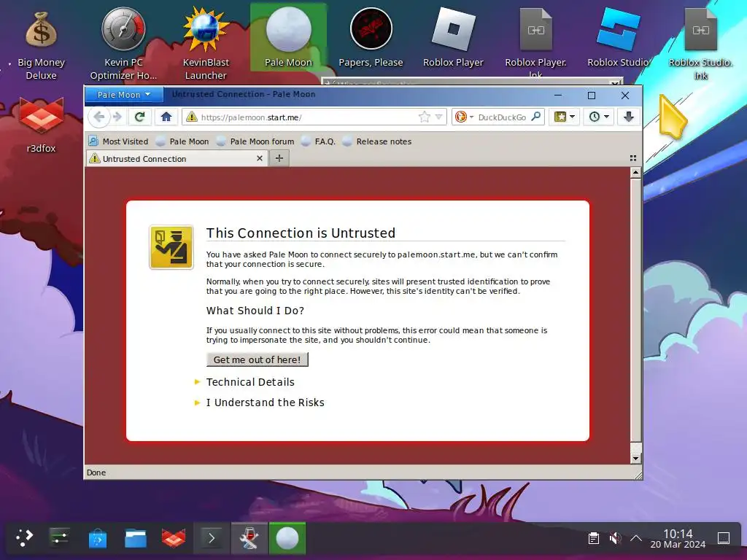Screen dimensions: 747x560
Task: Bookmark this page with the star icon
Action: click(x=424, y=117)
